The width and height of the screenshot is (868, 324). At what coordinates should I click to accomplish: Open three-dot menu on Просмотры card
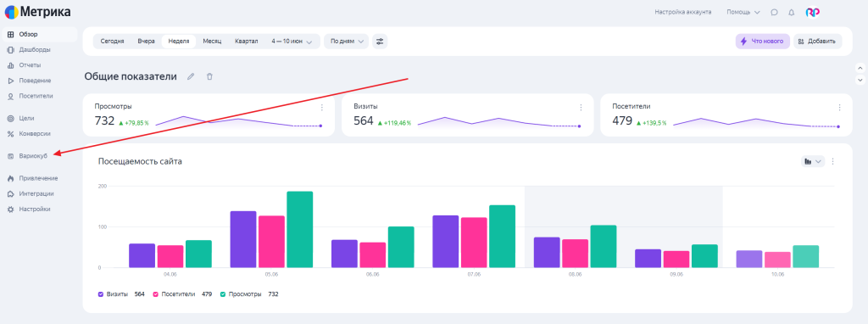[321, 108]
